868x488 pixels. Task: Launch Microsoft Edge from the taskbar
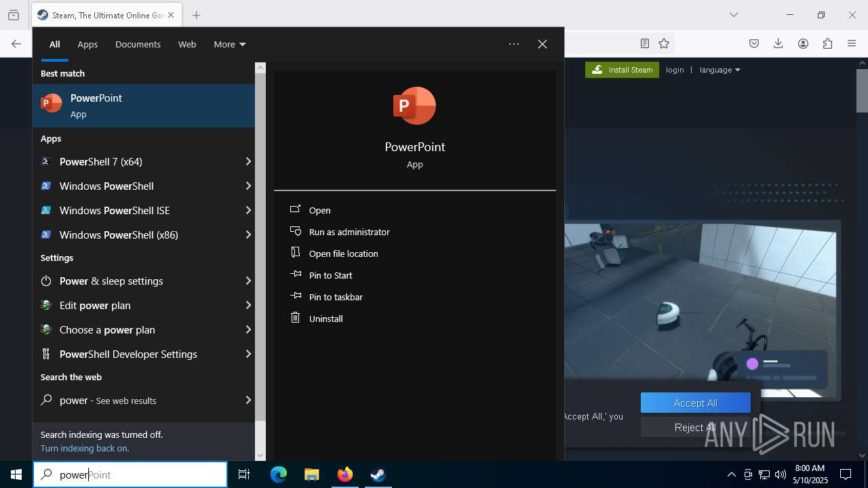(279, 474)
